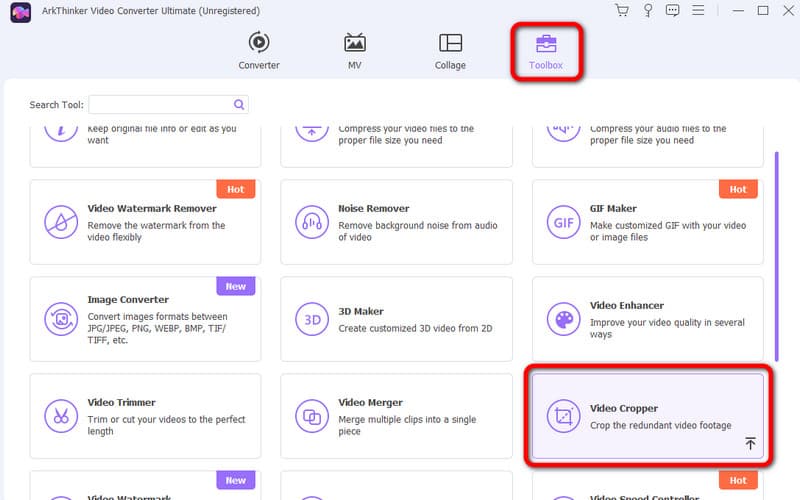Click the 'Trim or cut your videos' description
800x500 pixels.
click(166, 425)
